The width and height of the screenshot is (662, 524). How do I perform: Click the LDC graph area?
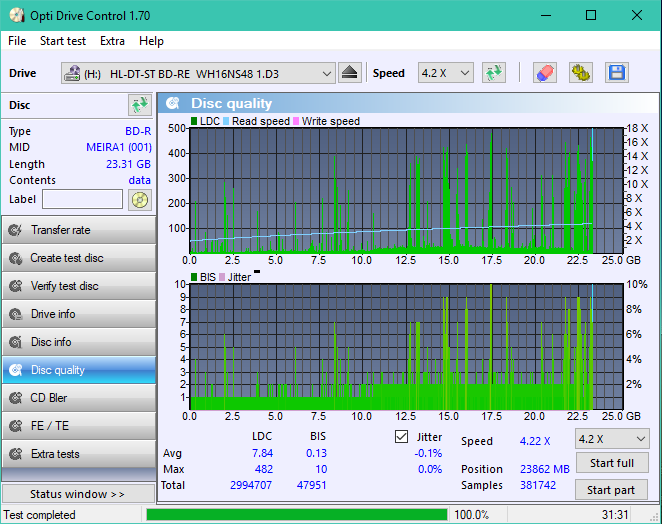tap(407, 190)
